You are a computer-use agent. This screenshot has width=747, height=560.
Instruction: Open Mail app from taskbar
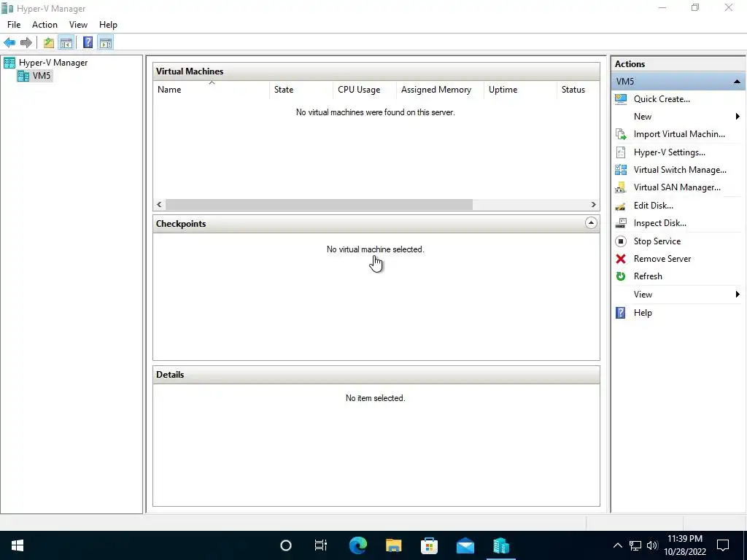(465, 545)
